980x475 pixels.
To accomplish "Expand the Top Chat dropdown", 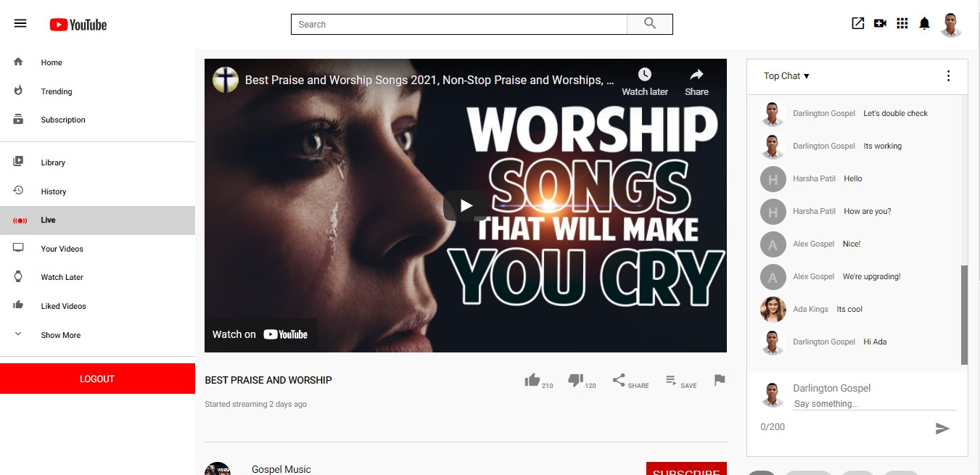I will pyautogui.click(x=786, y=76).
